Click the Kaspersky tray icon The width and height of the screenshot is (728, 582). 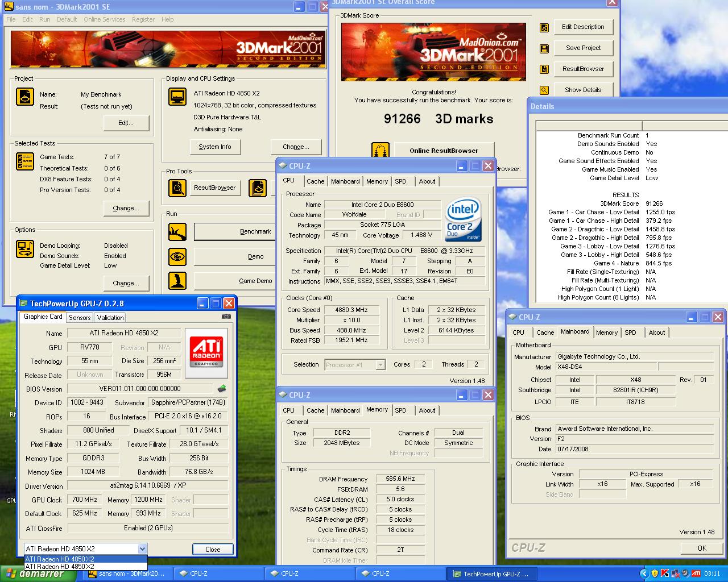(665, 573)
